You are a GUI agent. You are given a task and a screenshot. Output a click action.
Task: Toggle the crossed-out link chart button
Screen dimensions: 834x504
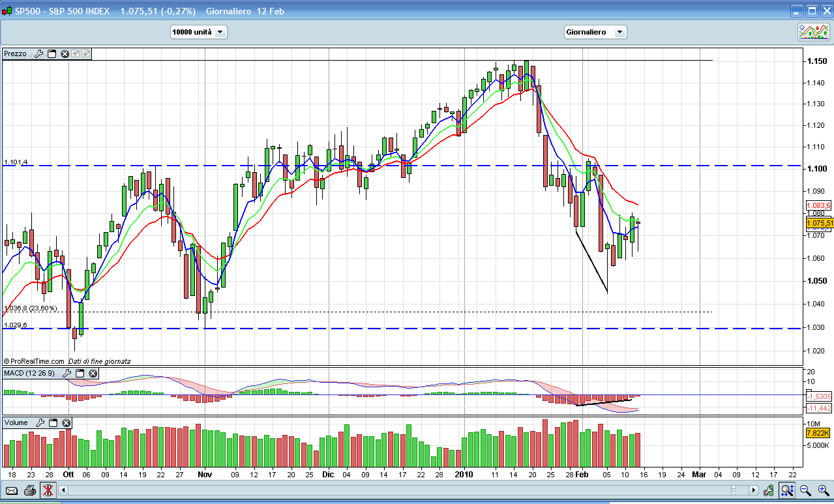click(x=48, y=490)
